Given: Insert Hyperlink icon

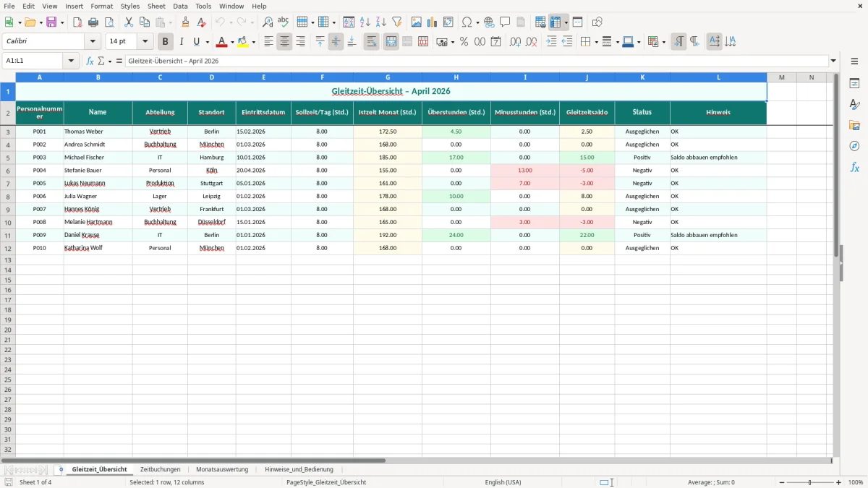Looking at the screenshot, I should tap(489, 22).
